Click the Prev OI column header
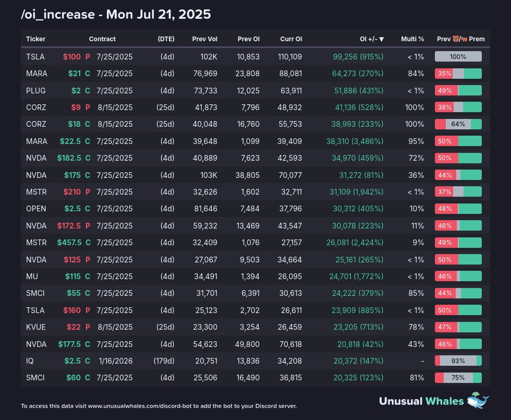 (x=249, y=39)
